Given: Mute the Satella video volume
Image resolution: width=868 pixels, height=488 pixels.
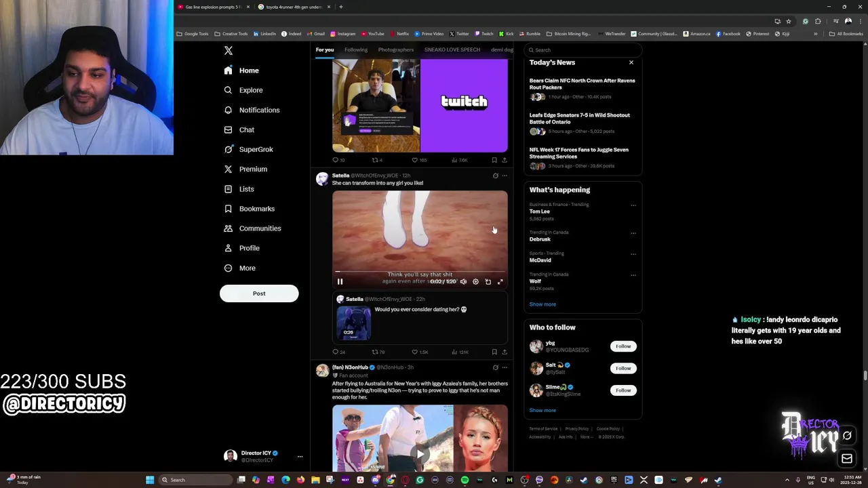Looking at the screenshot, I should click(463, 281).
